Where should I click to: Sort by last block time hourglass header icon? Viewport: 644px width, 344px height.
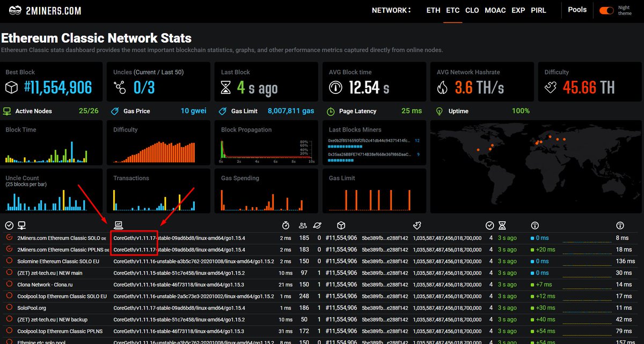(502, 225)
